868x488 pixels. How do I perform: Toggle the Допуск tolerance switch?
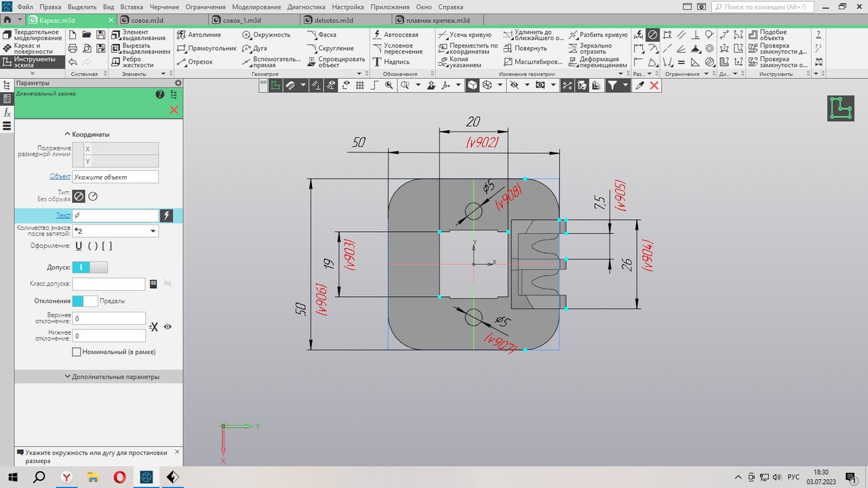[x=90, y=268]
